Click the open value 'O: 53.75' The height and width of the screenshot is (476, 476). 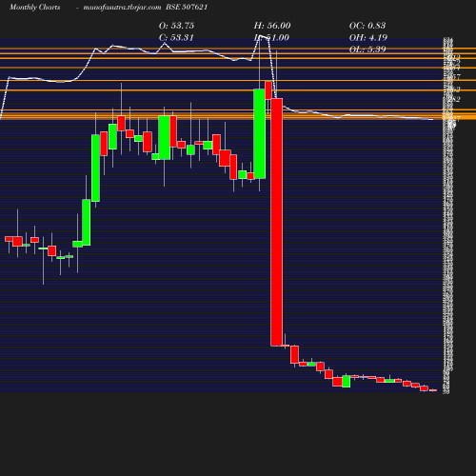[176, 26]
